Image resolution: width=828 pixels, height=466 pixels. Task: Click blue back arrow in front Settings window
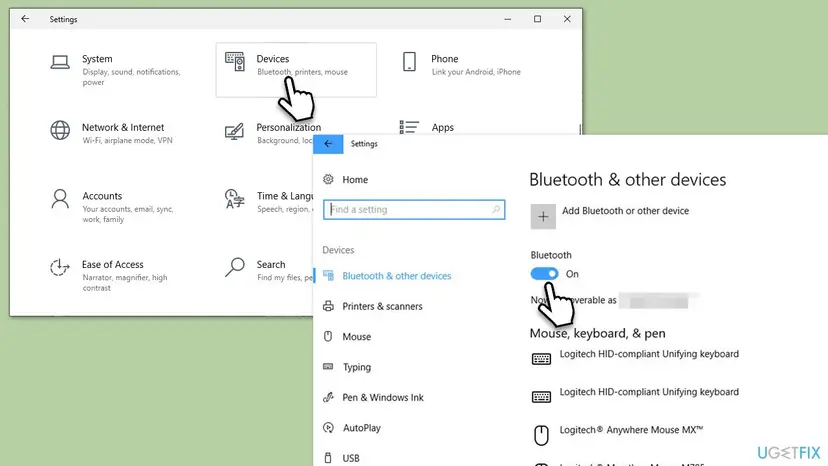point(328,144)
